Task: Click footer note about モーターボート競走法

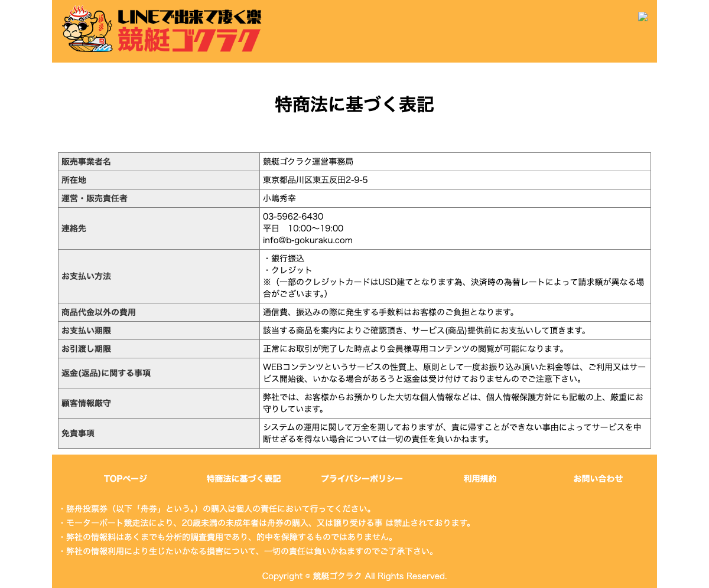Action: point(265,522)
